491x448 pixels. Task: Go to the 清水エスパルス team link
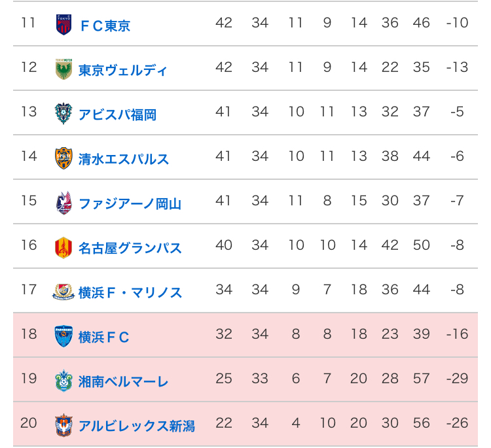123,159
